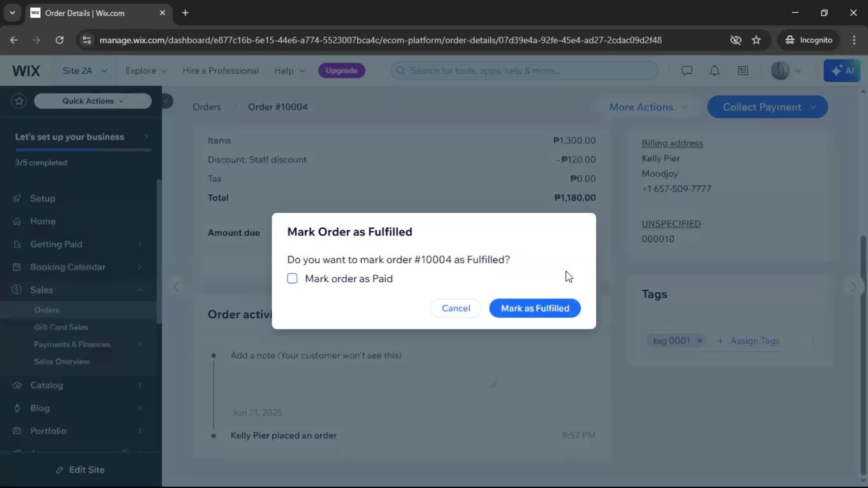The height and width of the screenshot is (488, 868).
Task: Click the Upgrade button
Action: click(x=341, y=70)
